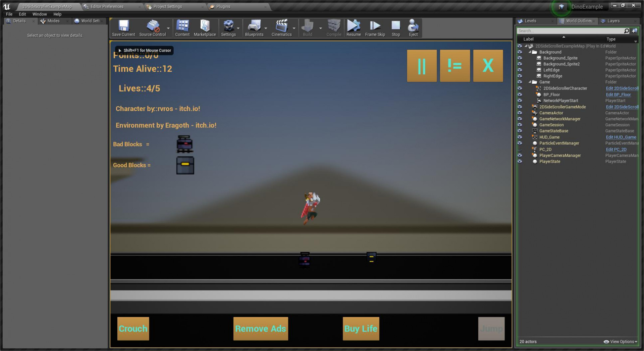Collapse the Game folder in outliner
Viewport: 644px width, 351px height.
point(530,82)
